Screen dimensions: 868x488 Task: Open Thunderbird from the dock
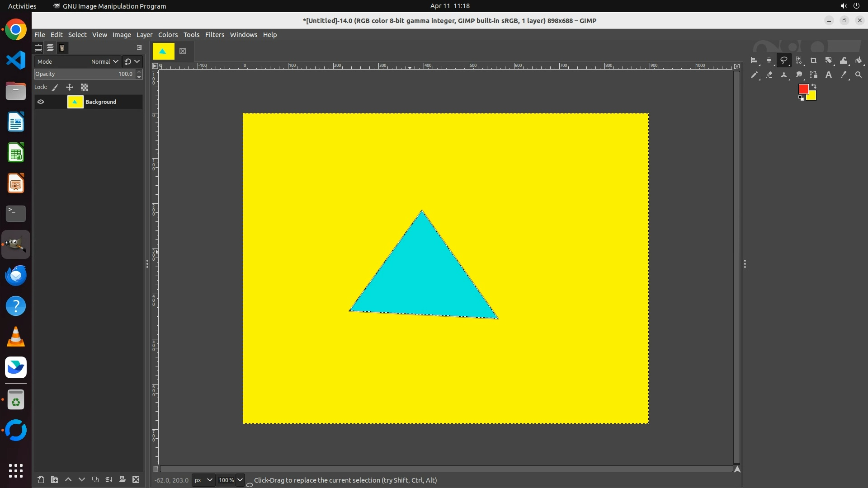[x=16, y=276]
